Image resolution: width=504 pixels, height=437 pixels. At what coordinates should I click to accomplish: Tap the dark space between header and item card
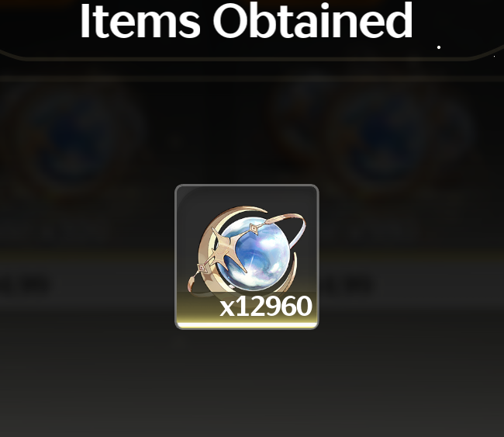pos(247,129)
